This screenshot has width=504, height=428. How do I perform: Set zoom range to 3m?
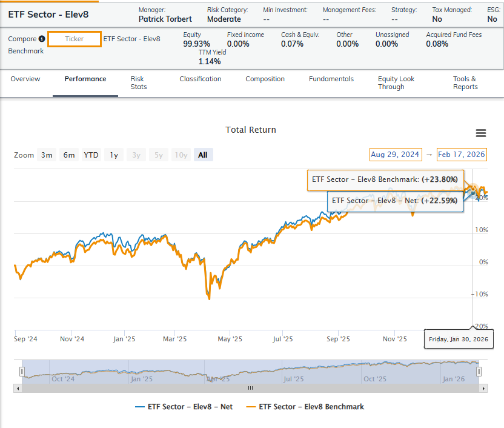click(x=47, y=155)
